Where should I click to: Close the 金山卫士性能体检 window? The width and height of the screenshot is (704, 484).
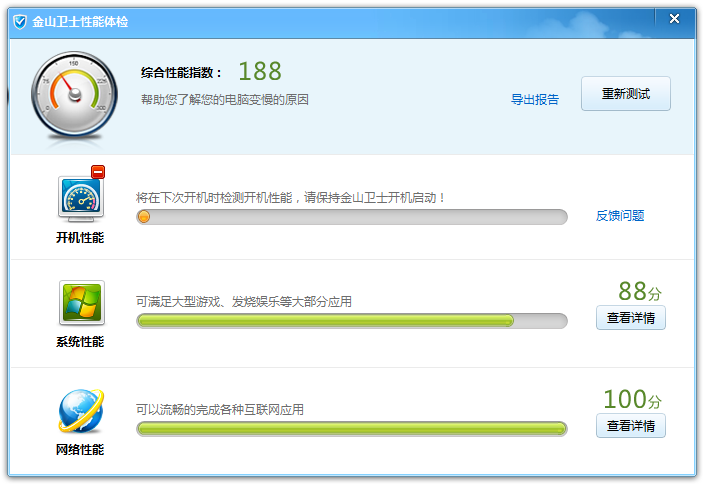(674, 18)
